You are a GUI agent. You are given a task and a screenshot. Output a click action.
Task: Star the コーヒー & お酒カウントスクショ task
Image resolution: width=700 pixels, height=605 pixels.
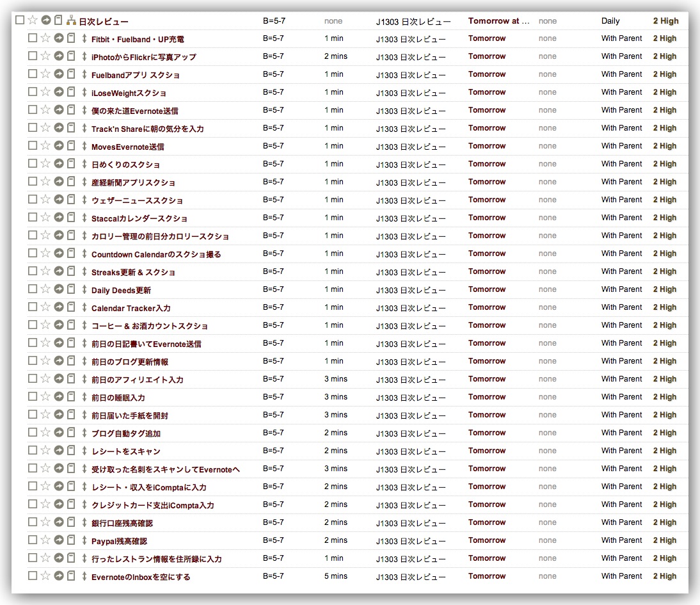click(45, 325)
